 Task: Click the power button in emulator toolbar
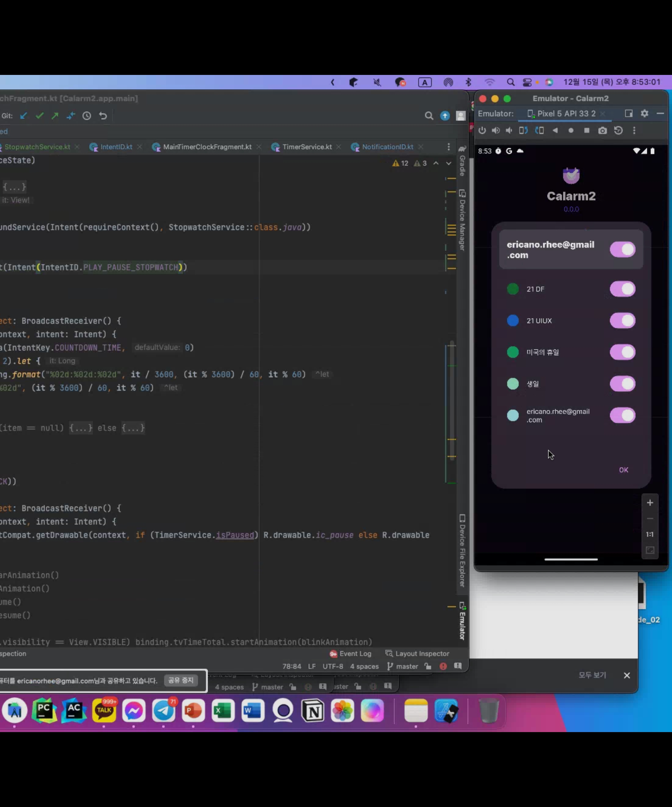pos(482,131)
